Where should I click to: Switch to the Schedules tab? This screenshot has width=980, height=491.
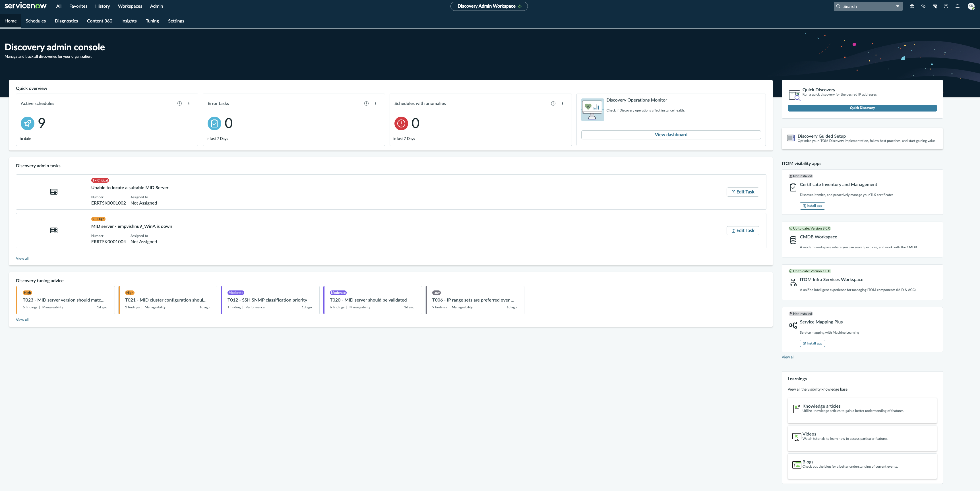click(36, 21)
